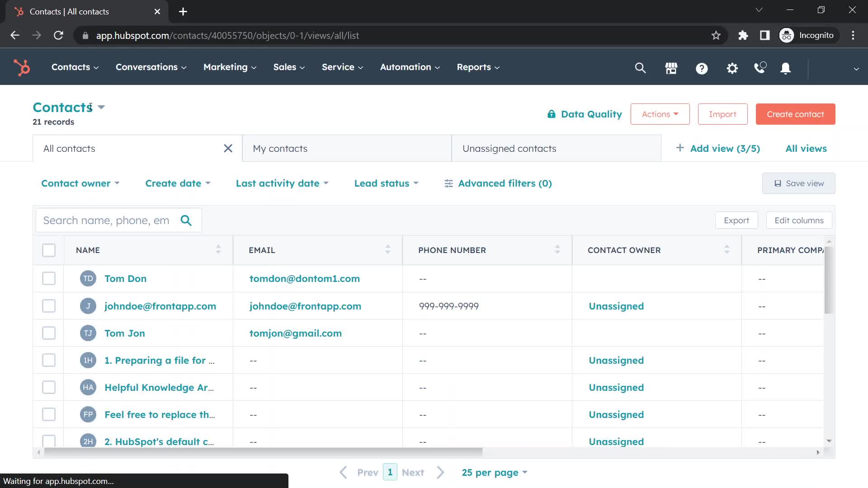This screenshot has height=488, width=868.
Task: Check the Tom Don row checkbox
Action: (49, 278)
